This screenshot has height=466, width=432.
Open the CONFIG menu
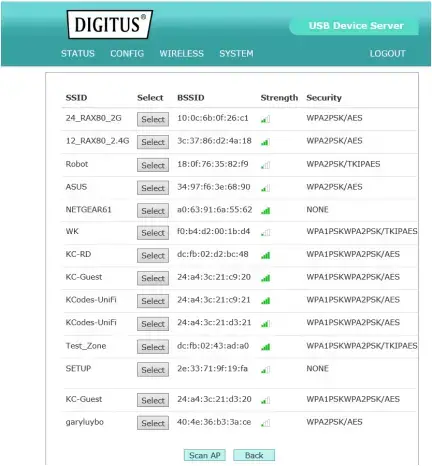(x=127, y=53)
